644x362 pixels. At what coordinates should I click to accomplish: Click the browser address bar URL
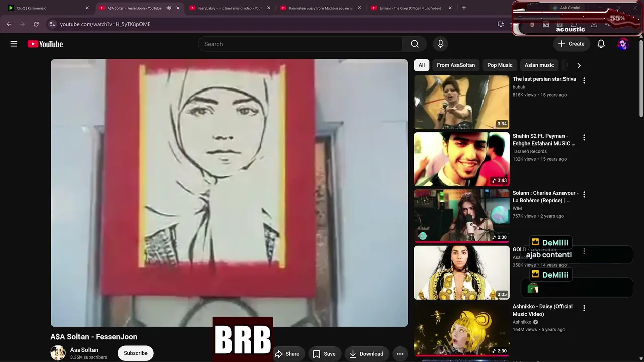[105, 24]
